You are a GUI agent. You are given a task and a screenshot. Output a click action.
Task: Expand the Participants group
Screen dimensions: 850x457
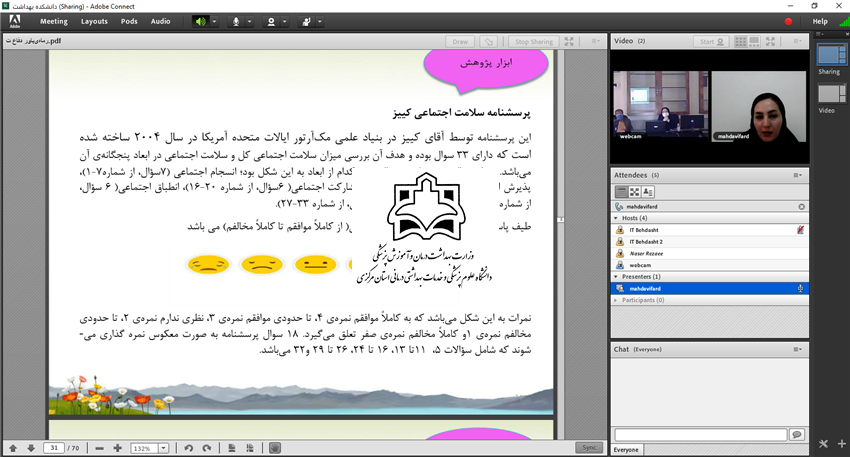[616, 300]
